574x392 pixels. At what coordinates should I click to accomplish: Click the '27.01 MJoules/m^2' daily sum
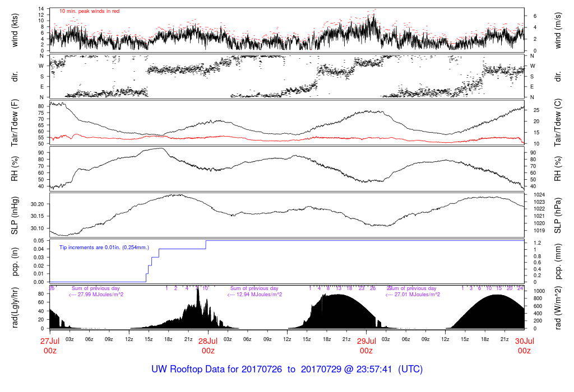(417, 295)
